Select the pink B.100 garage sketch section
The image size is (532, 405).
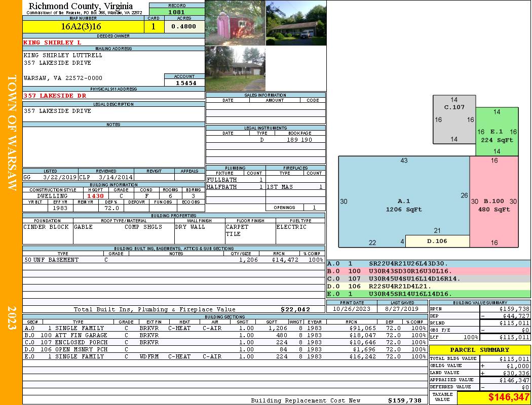(x=494, y=201)
